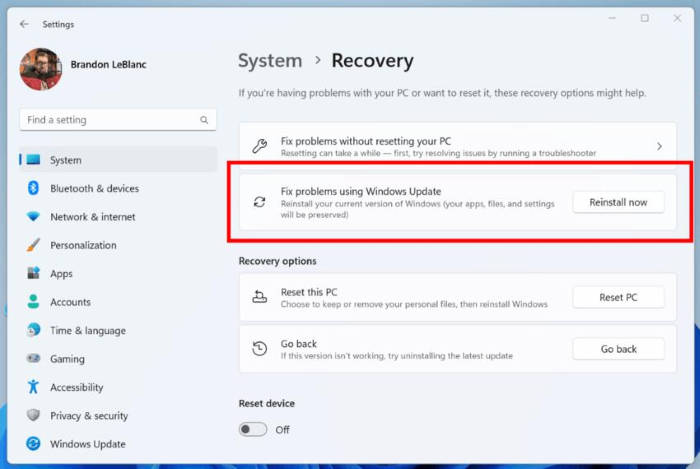Click Brandon LeBlanc account name

click(x=108, y=64)
